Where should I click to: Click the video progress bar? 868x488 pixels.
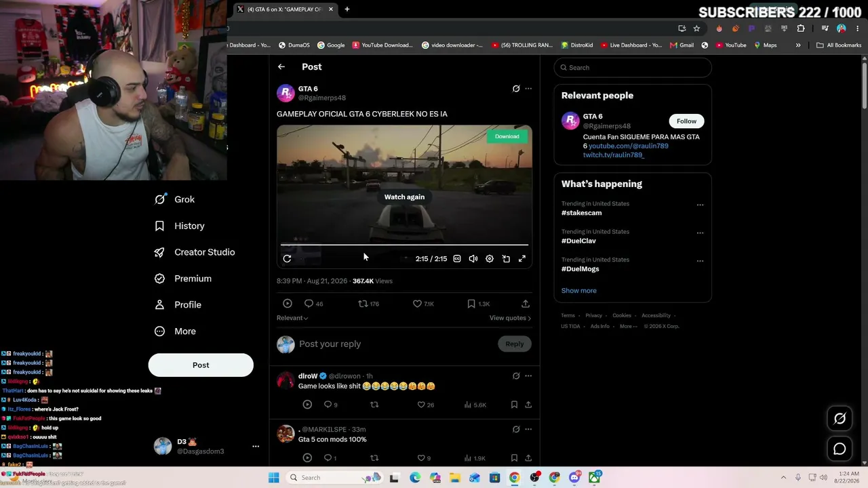(x=404, y=245)
